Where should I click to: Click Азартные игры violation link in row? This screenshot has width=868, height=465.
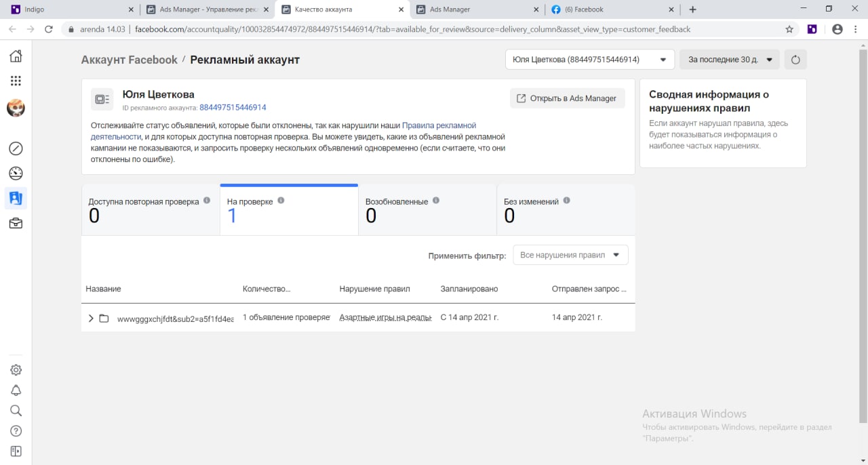386,317
